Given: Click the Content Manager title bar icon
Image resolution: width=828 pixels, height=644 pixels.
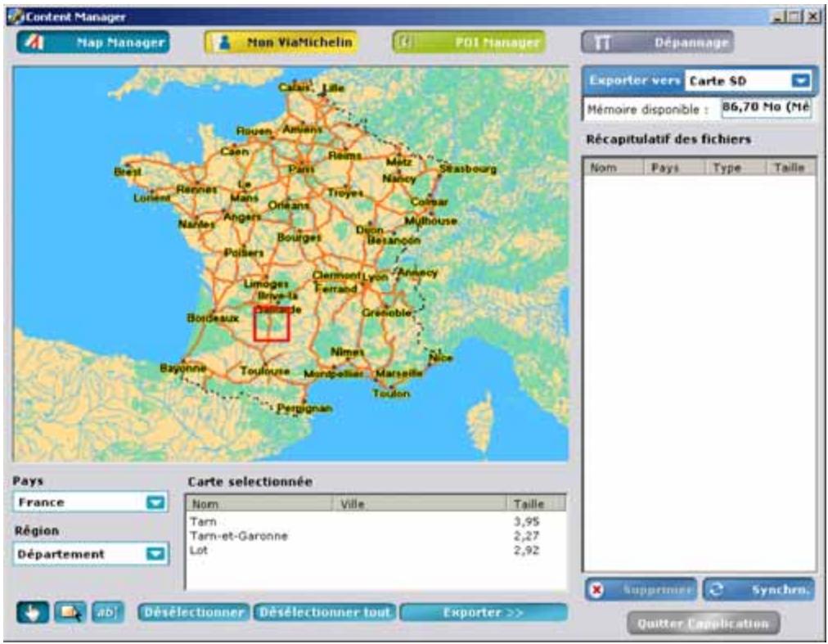Looking at the screenshot, I should click(x=16, y=16).
